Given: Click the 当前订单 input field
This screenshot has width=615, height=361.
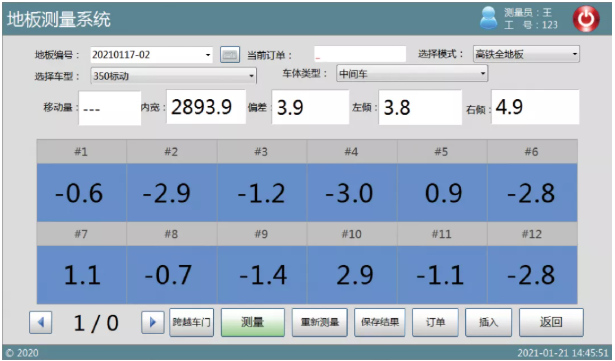Looking at the screenshot, I should 360,54.
